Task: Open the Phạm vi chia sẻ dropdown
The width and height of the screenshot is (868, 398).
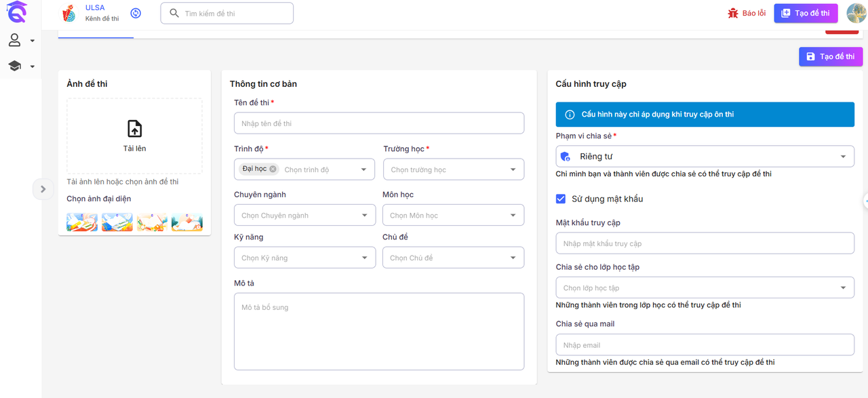Action: [705, 157]
